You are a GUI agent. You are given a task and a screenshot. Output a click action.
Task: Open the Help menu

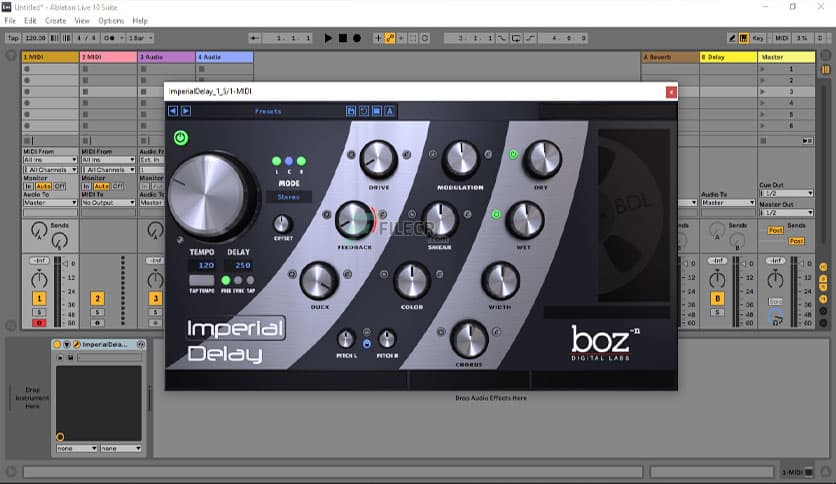(x=140, y=21)
